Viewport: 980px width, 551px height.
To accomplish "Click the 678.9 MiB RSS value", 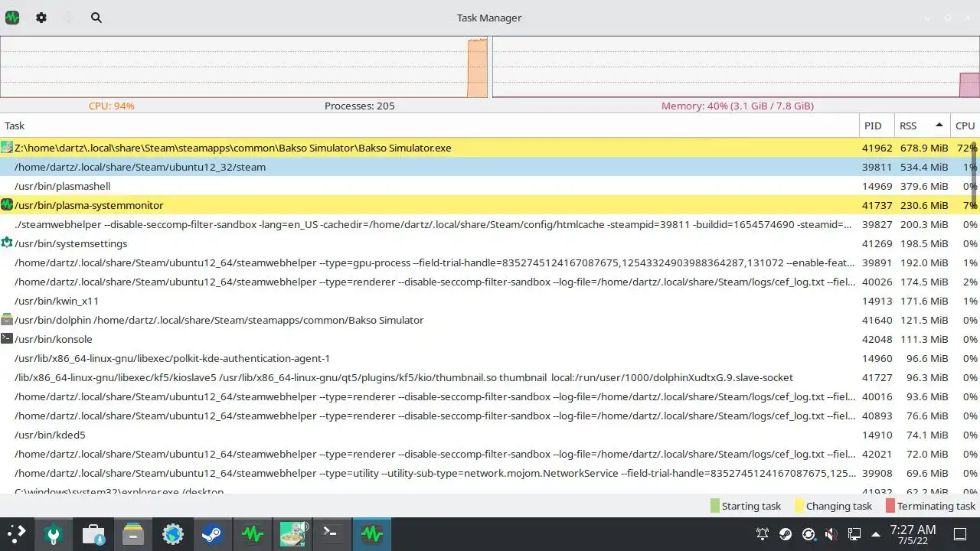I will pos(924,148).
